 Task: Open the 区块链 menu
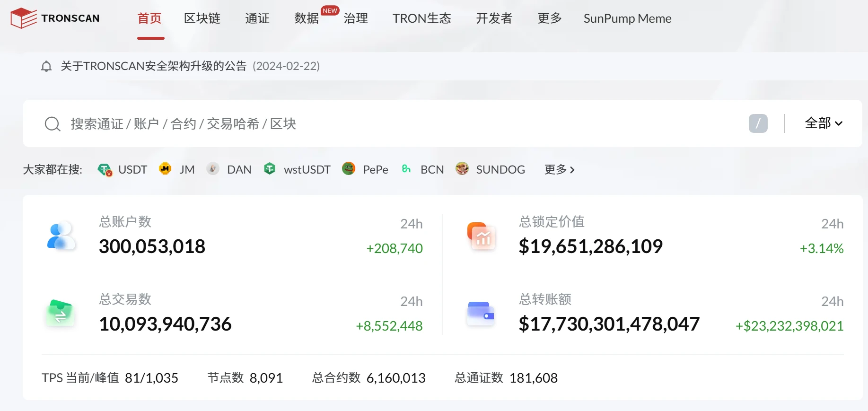coord(202,18)
